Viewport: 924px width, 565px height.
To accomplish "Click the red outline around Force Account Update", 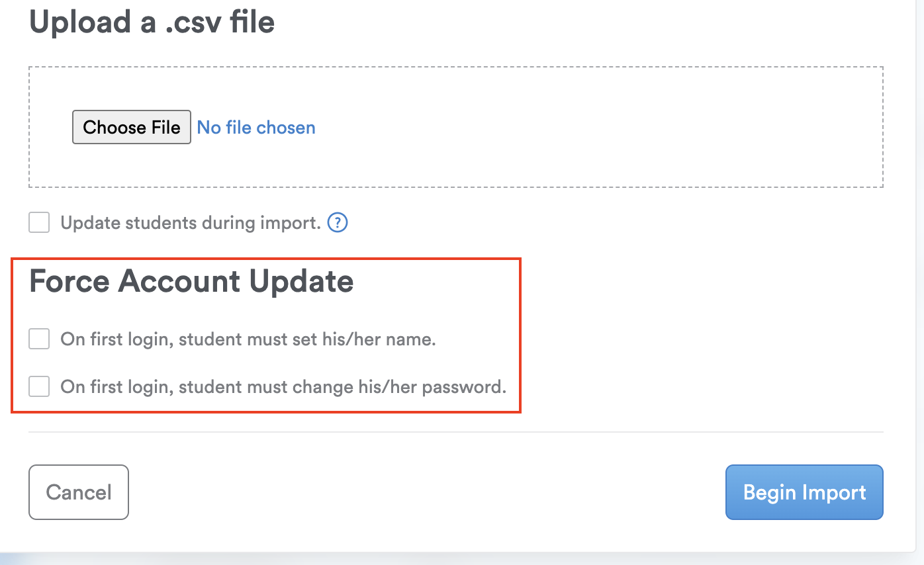I will point(521,331).
